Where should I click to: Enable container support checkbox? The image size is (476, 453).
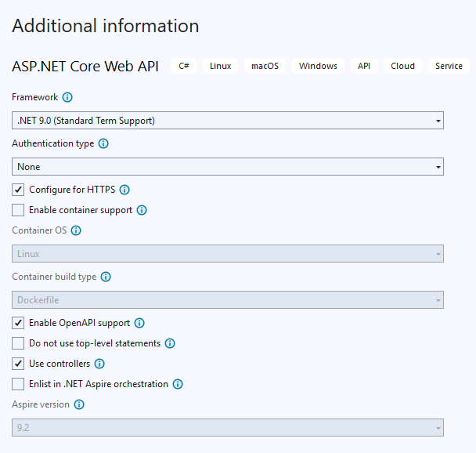coord(18,210)
